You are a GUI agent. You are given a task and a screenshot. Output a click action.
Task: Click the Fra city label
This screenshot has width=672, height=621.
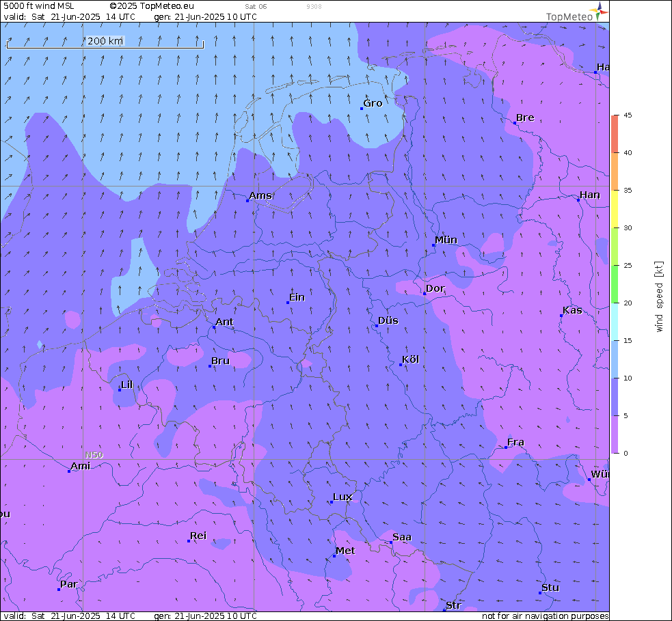click(x=515, y=442)
